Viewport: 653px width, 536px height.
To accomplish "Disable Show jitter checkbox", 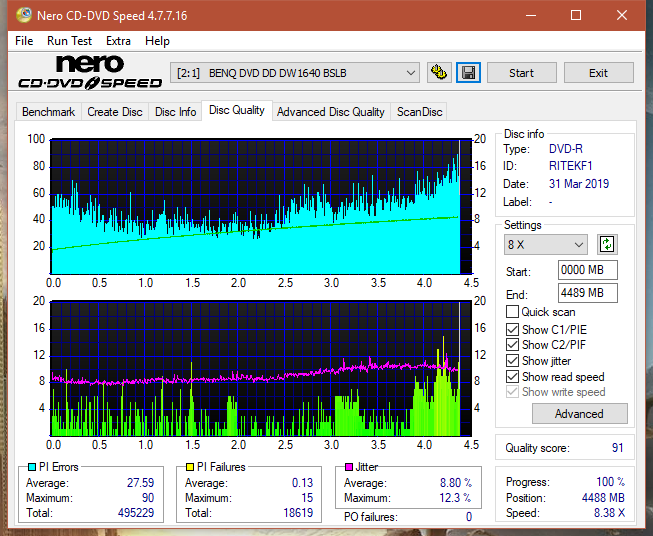I will [x=512, y=361].
